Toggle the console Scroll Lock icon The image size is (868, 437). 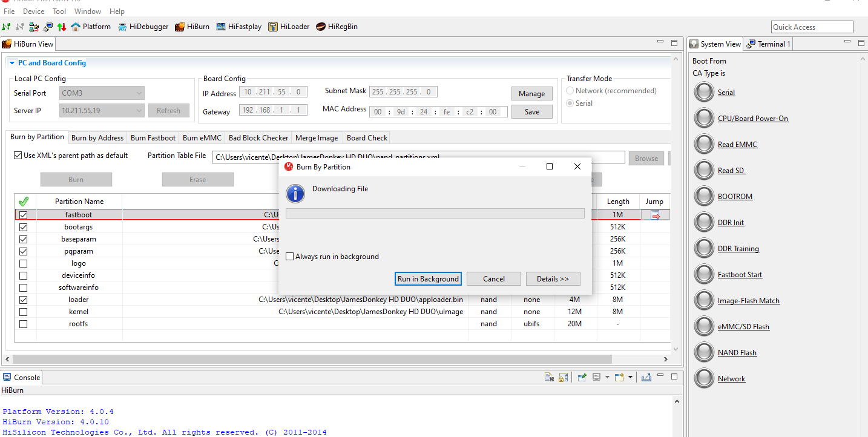(563, 377)
